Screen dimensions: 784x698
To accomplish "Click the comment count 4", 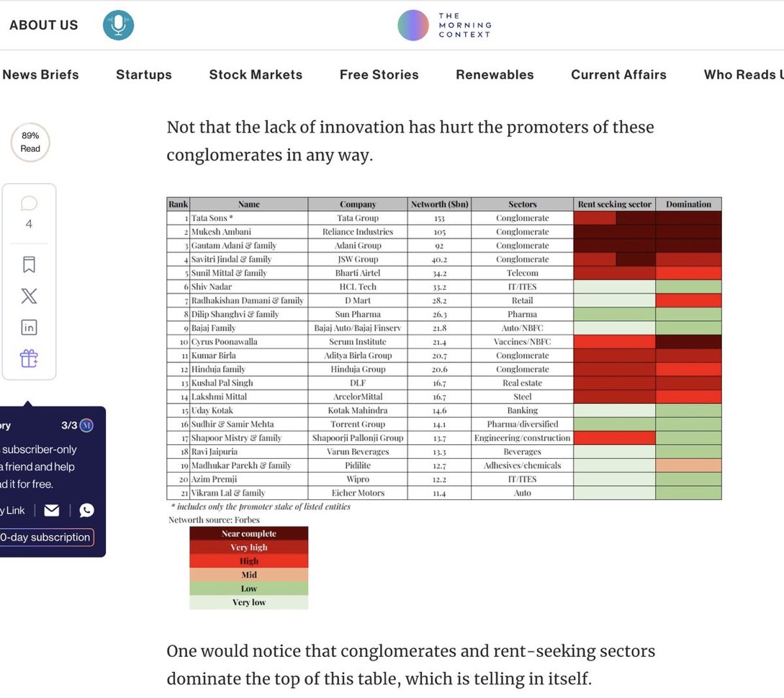I will pos(29,223).
